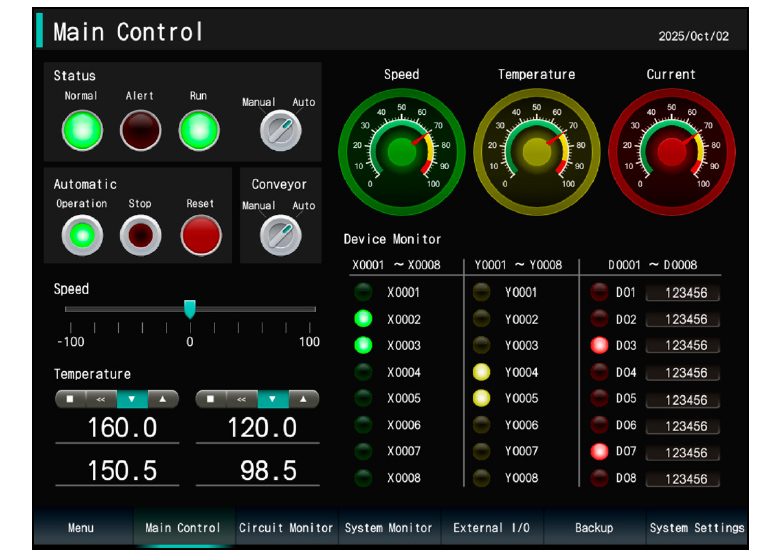
Task: Open the Circuit Monitor tab
Action: (x=286, y=527)
